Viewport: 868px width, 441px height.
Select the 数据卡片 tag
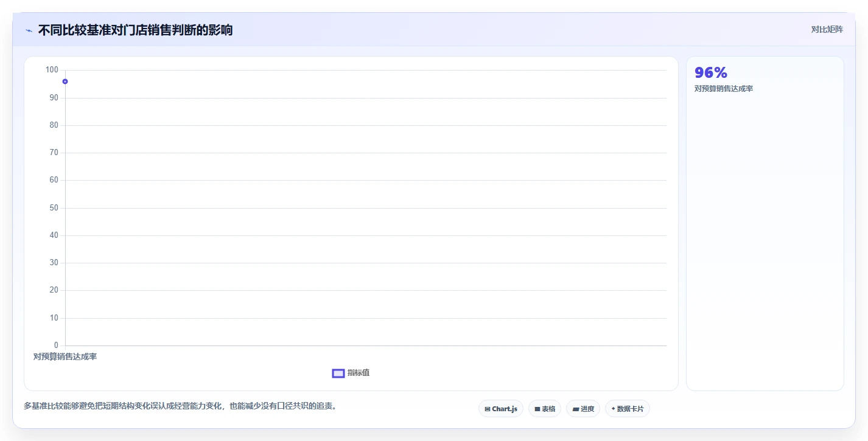click(x=627, y=409)
